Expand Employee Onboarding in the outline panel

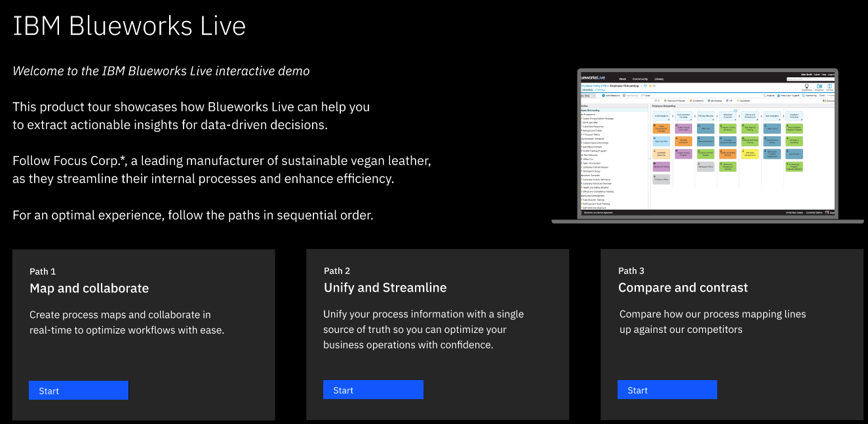(x=581, y=109)
